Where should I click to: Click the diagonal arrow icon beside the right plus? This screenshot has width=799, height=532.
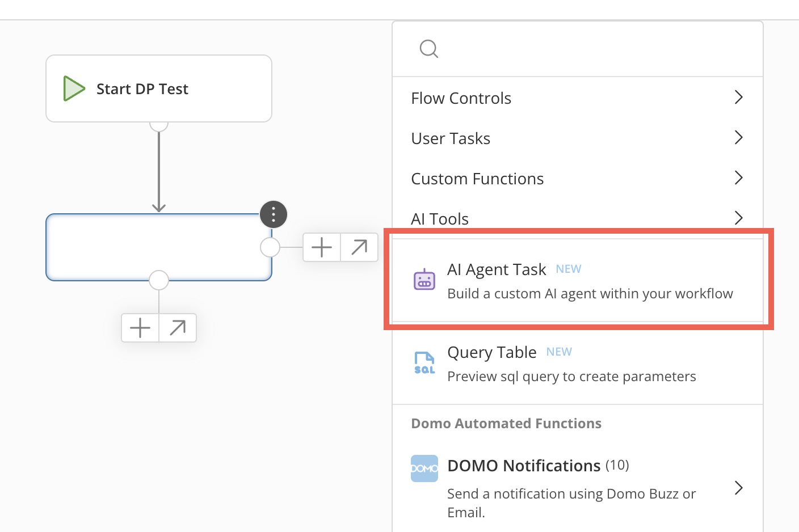coord(359,247)
